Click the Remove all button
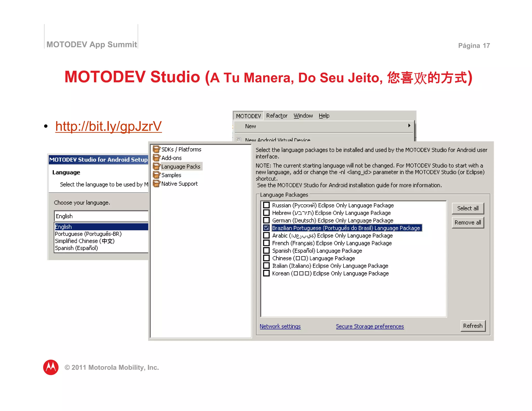 click(468, 222)
